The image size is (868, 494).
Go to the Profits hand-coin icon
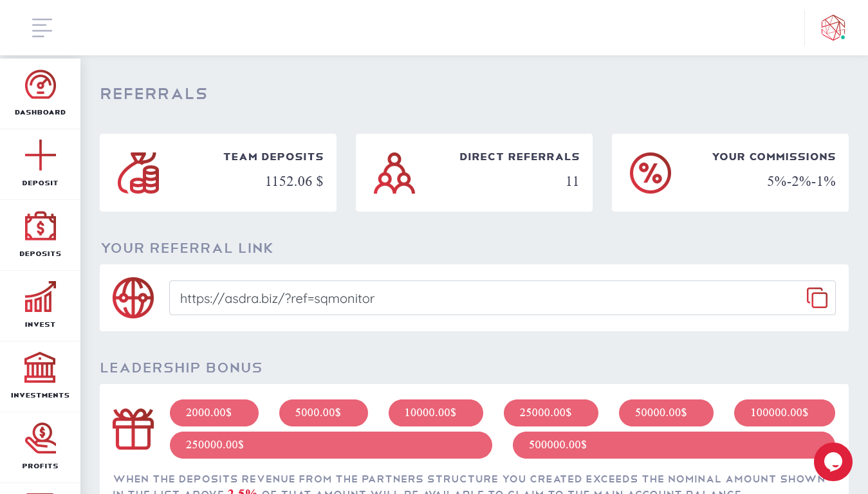click(41, 438)
